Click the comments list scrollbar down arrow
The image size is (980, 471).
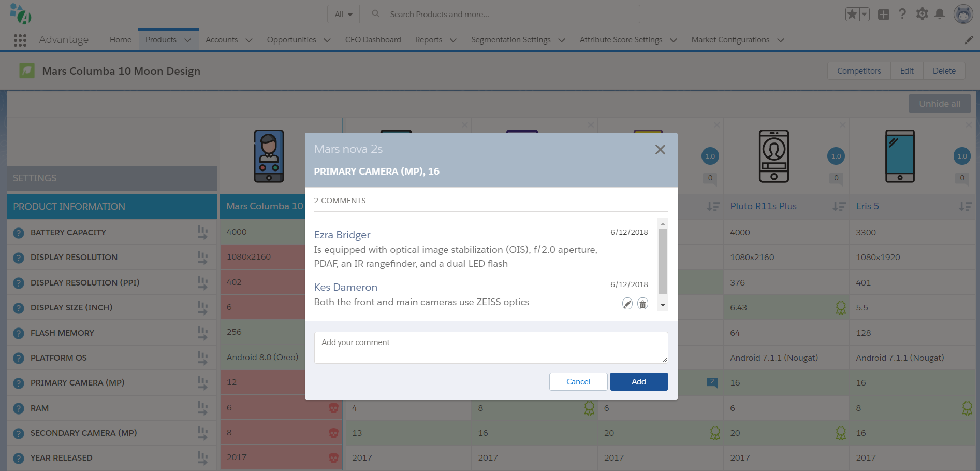coord(663,306)
